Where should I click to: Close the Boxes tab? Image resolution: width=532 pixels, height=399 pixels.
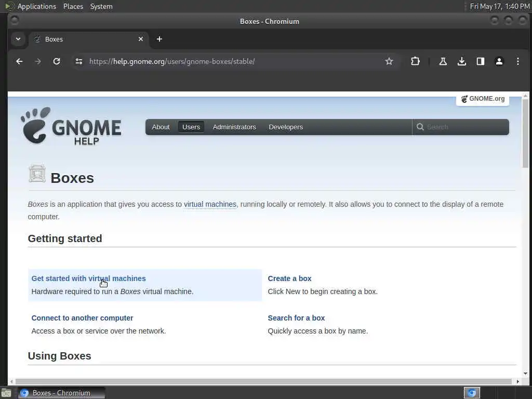(141, 39)
